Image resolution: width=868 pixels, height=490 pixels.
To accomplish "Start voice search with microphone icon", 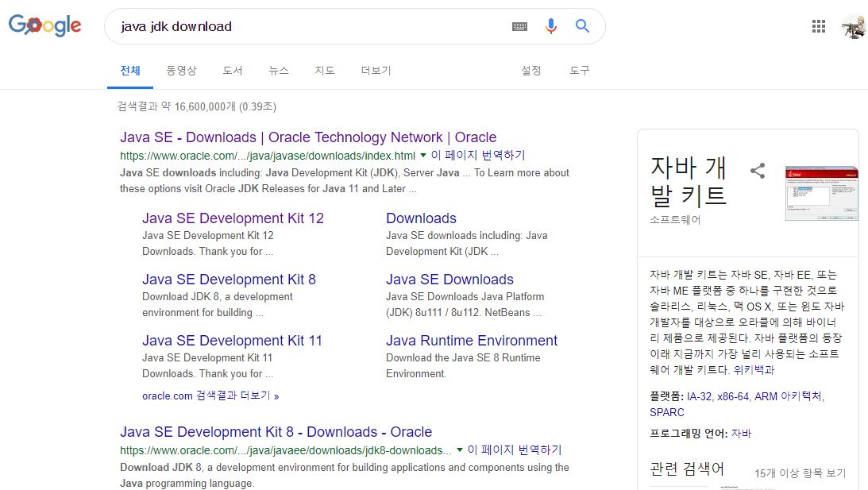I will coord(551,26).
